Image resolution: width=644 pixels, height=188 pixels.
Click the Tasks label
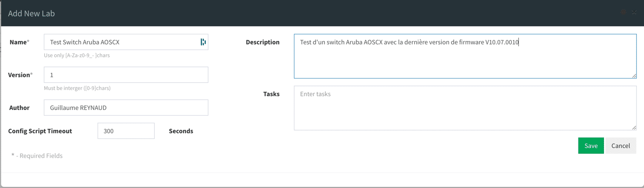point(271,94)
